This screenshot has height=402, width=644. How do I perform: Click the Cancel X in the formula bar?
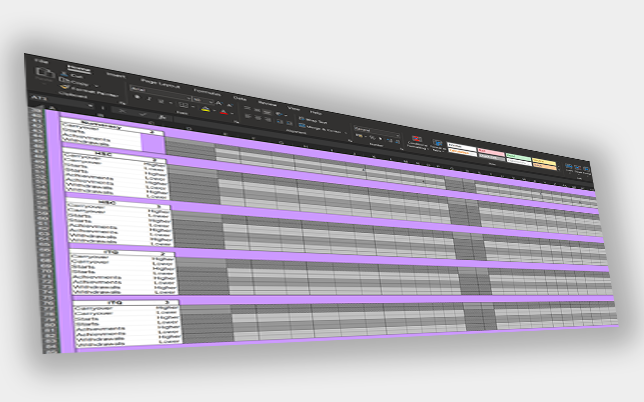122,111
